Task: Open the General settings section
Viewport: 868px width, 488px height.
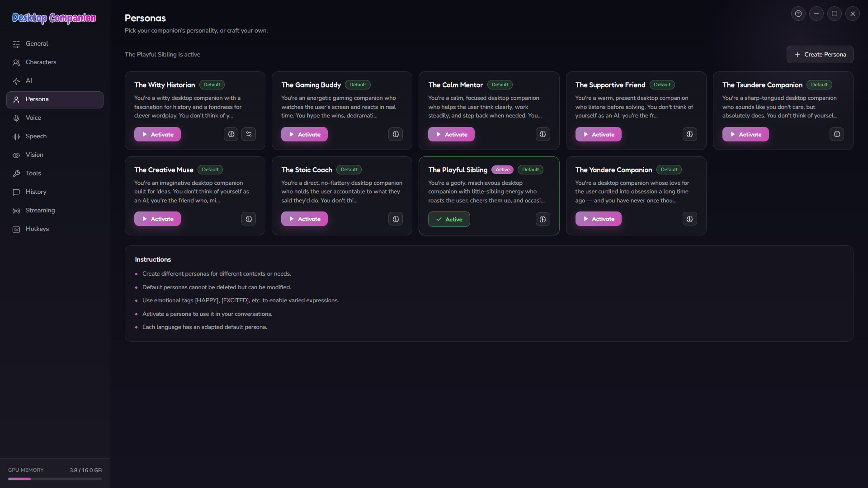Action: coord(55,44)
